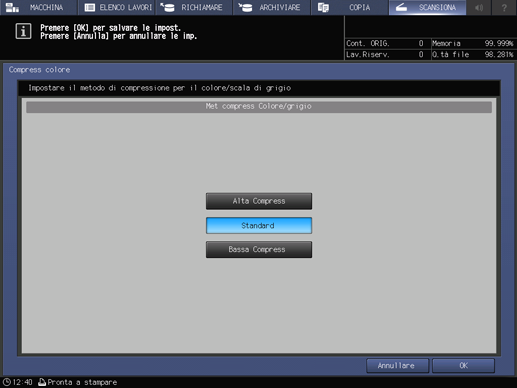Choose Bassa Compress option
The width and height of the screenshot is (517, 388).
tap(259, 249)
